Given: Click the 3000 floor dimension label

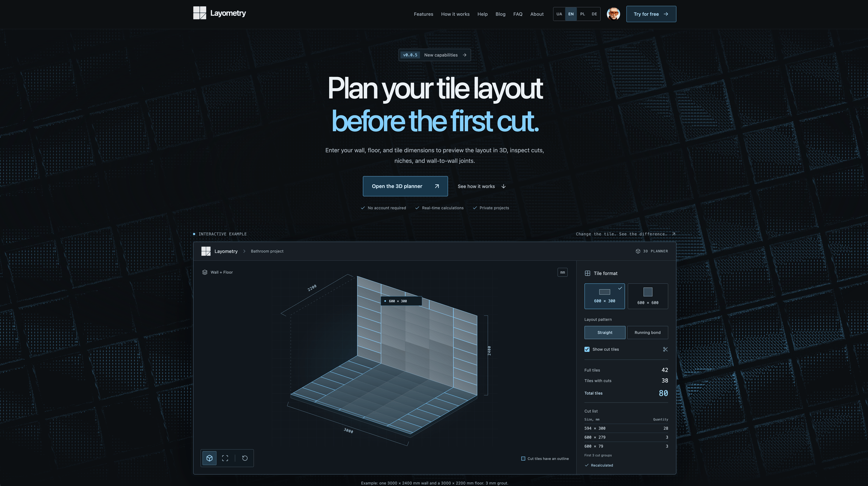Looking at the screenshot, I should pyautogui.click(x=348, y=430).
